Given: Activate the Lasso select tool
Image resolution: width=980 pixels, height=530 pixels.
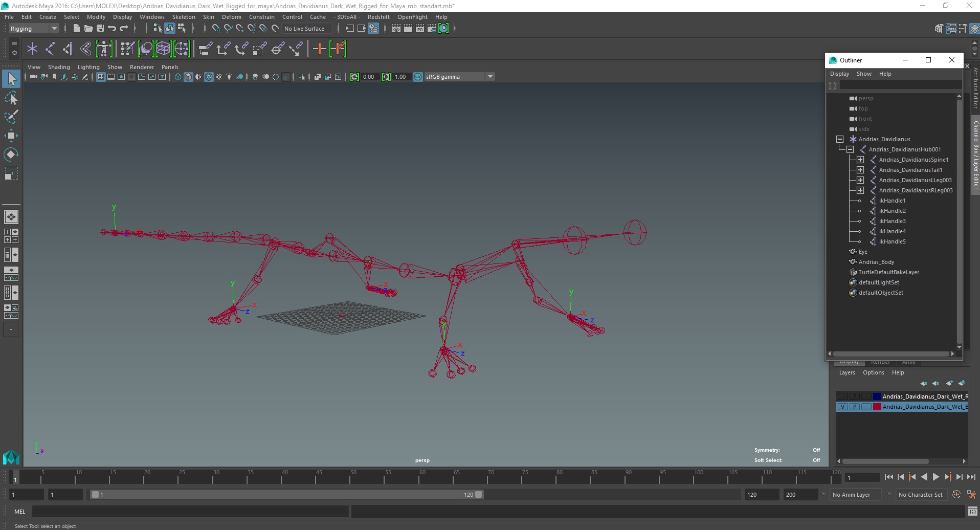Looking at the screenshot, I should click(11, 98).
